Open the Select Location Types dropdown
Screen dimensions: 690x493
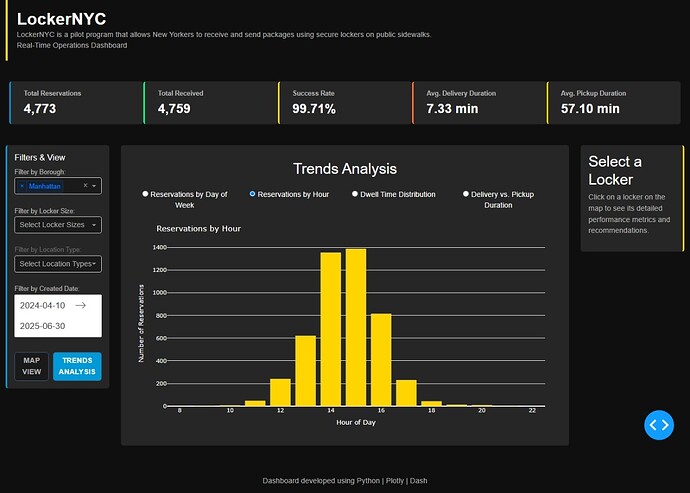[x=58, y=264]
